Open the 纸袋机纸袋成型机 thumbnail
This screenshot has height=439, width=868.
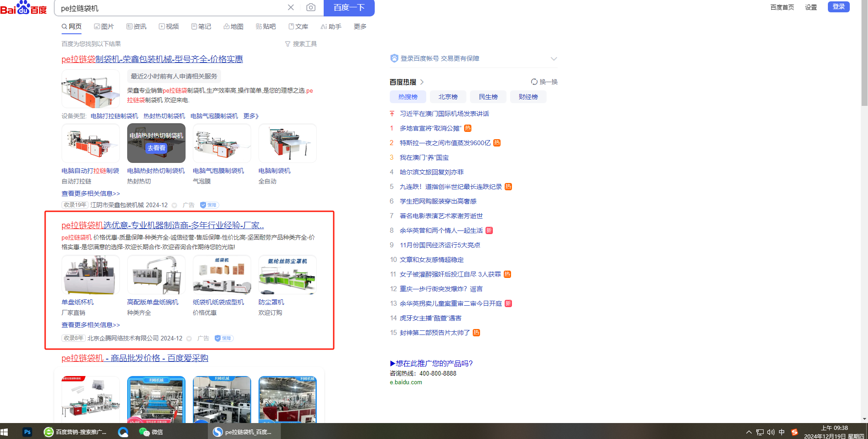click(x=222, y=275)
